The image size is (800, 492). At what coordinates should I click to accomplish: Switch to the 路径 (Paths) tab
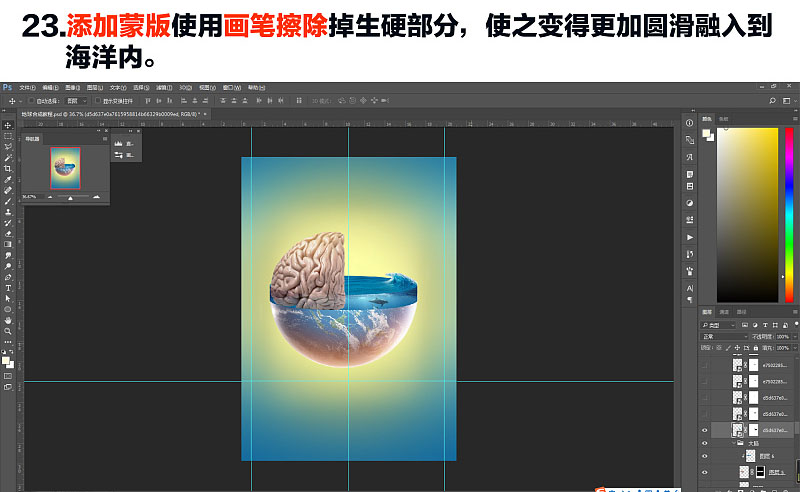[741, 312]
